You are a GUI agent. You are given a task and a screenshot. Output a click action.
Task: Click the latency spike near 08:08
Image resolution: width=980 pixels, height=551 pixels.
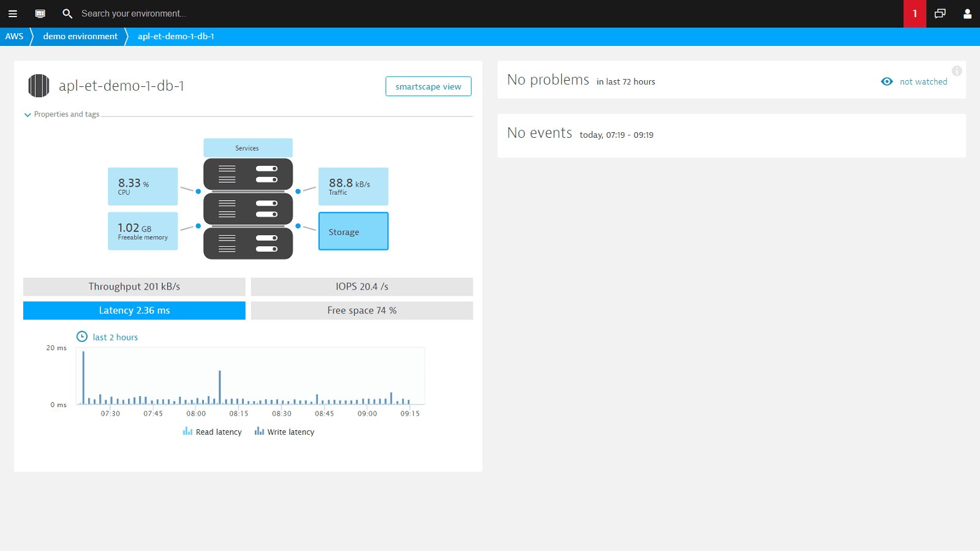coord(219,388)
